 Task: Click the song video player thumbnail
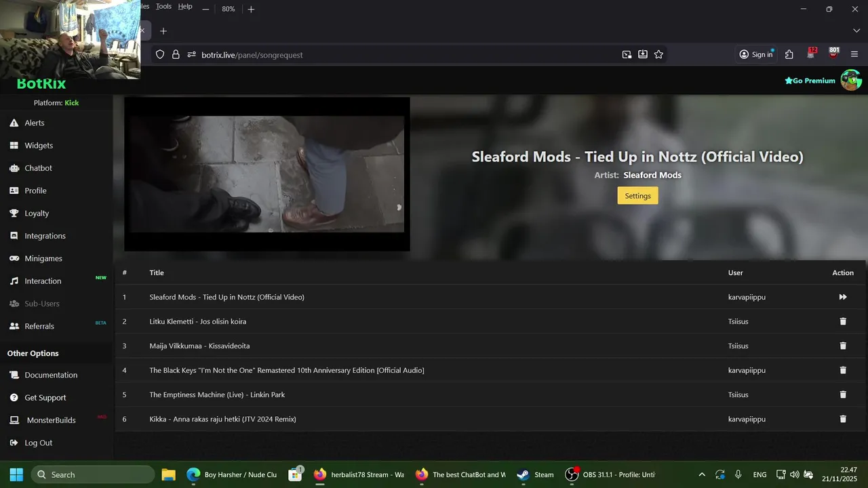(x=267, y=174)
